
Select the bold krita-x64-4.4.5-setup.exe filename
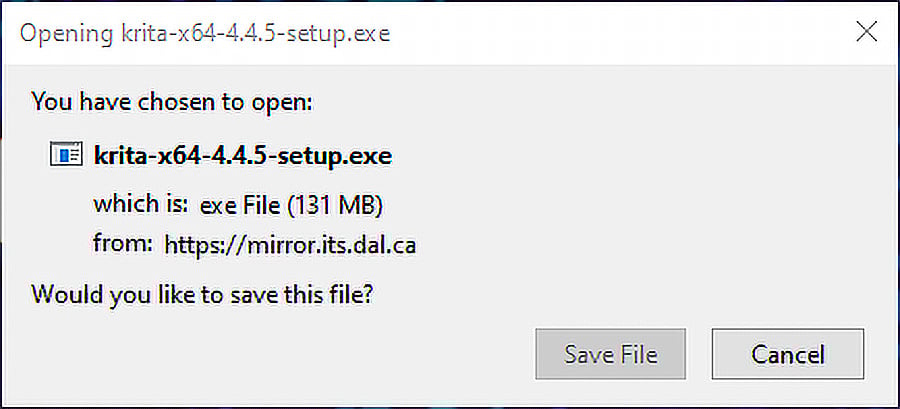click(x=243, y=155)
